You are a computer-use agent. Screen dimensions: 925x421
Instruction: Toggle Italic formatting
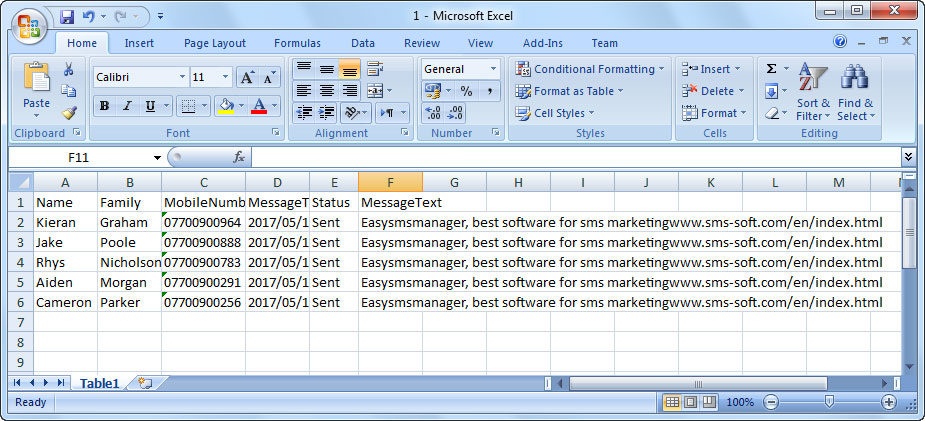pos(127,106)
